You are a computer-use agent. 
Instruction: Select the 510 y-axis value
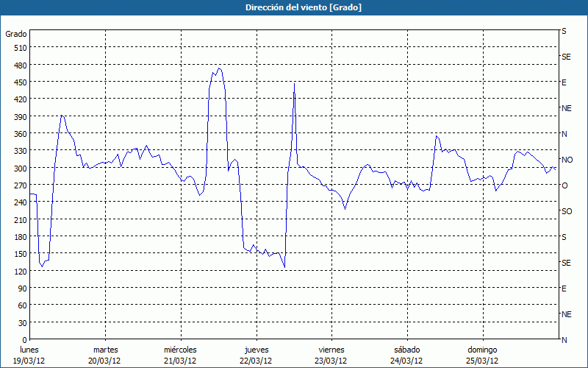tap(21, 48)
